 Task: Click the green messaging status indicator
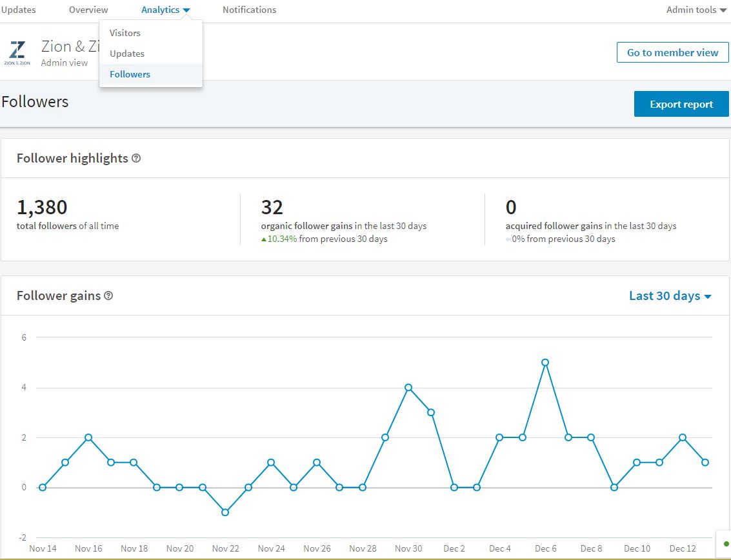click(x=726, y=544)
